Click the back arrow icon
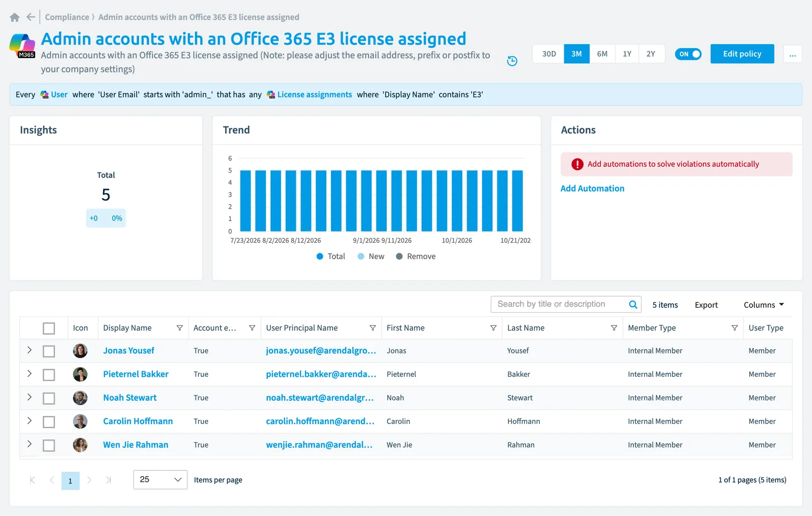 [31, 17]
